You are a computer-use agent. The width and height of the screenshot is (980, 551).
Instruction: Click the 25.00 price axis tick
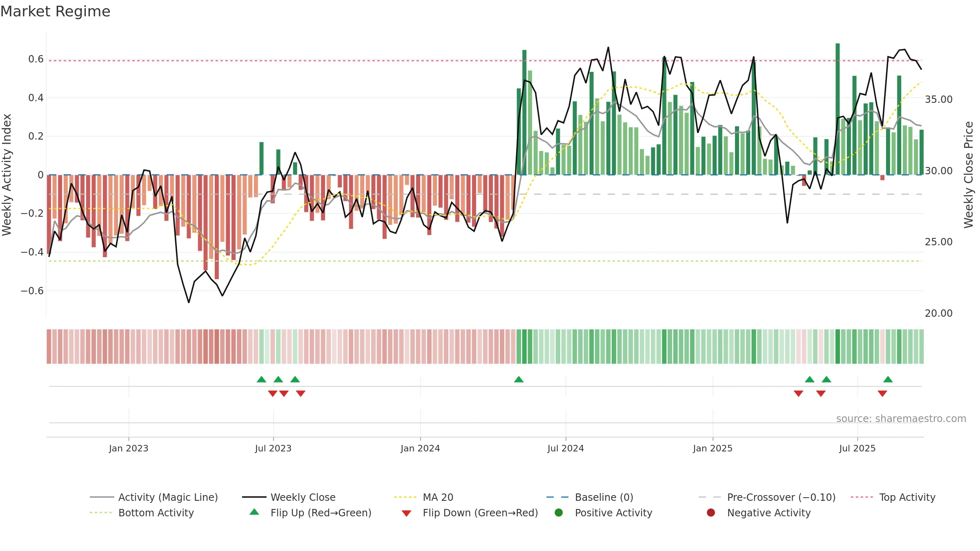(x=938, y=242)
